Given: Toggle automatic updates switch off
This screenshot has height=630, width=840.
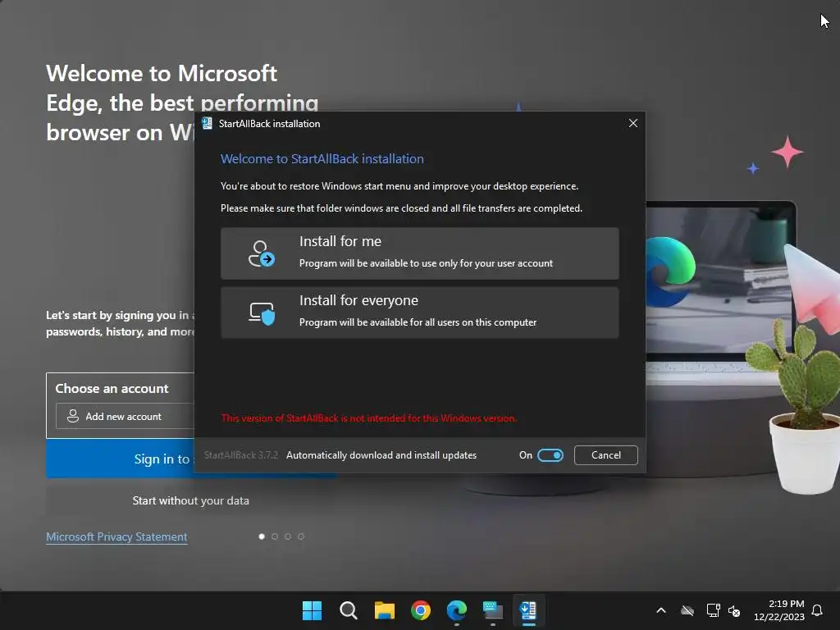Looking at the screenshot, I should tap(550, 454).
